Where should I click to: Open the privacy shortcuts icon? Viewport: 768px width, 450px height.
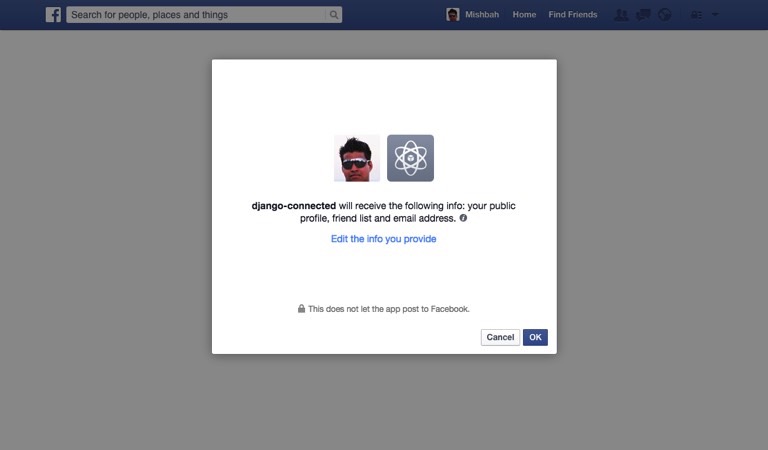pyautogui.click(x=696, y=15)
